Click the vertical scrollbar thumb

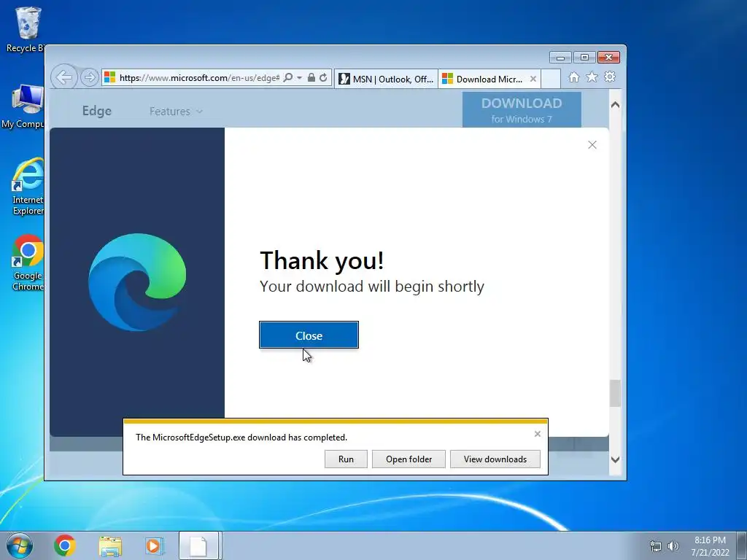coord(615,393)
